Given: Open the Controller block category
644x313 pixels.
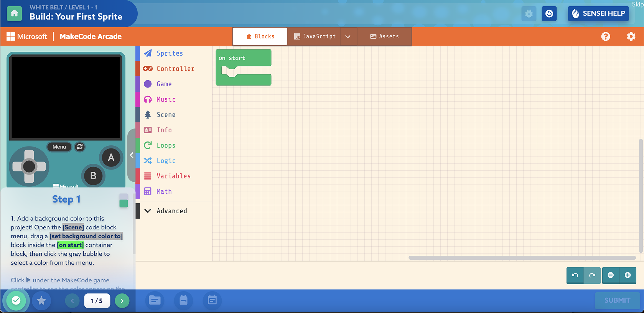Looking at the screenshot, I should (174, 69).
